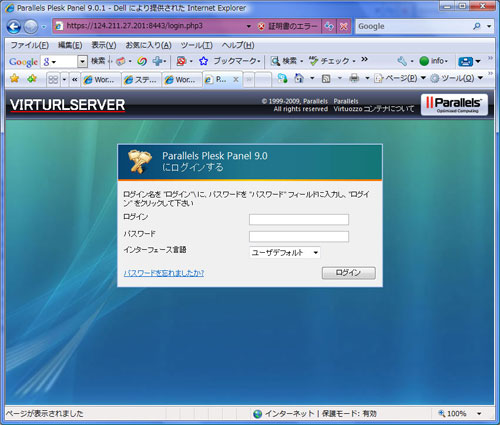Click the red Stop loading icon
Image resolution: width=500 pixels, height=425 pixels.
(x=343, y=26)
